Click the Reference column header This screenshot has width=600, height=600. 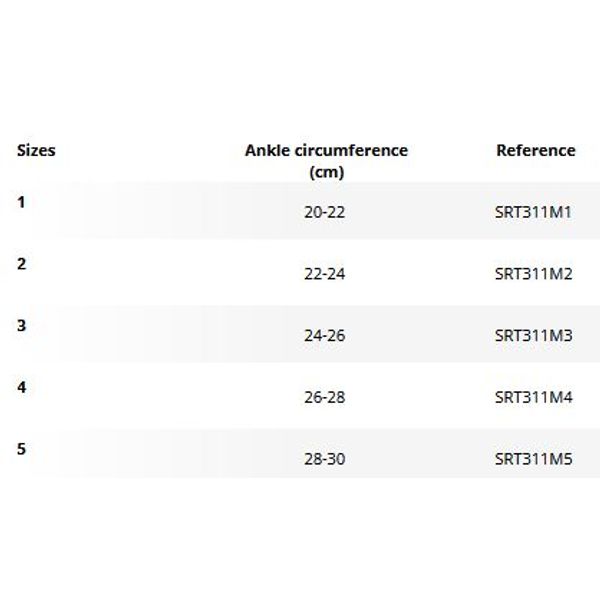point(536,150)
